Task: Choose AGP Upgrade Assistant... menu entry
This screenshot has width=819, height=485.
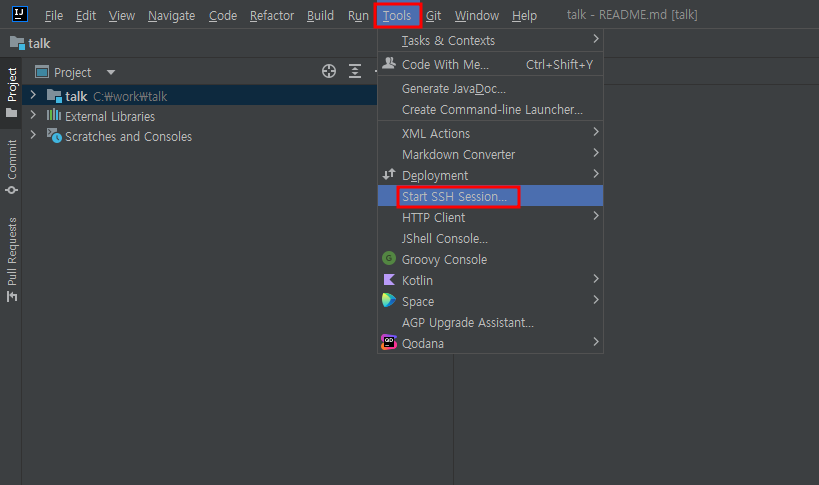Action: click(x=490, y=323)
